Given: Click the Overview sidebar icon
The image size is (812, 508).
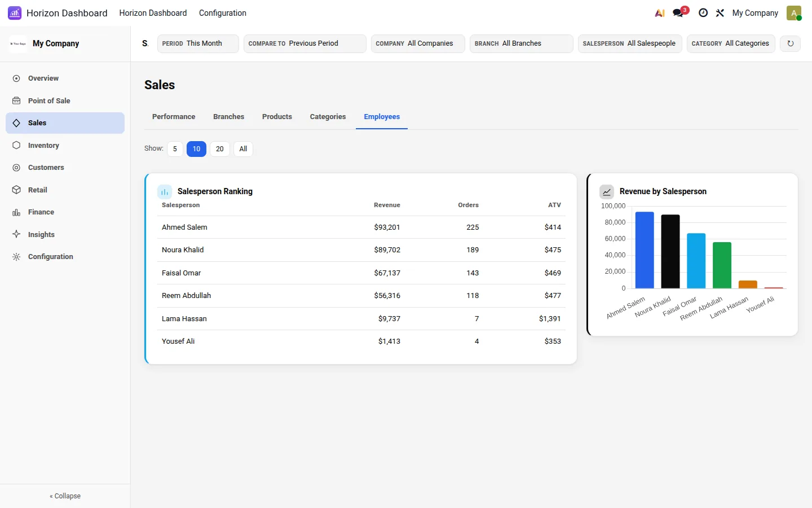Looking at the screenshot, I should point(16,78).
